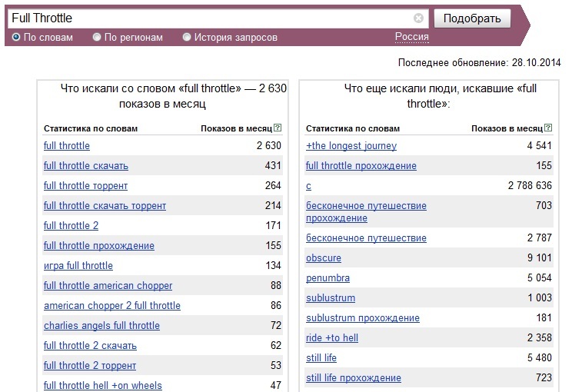
Task: Open help icon beside right 'Показов в месяц'
Action: click(x=548, y=128)
